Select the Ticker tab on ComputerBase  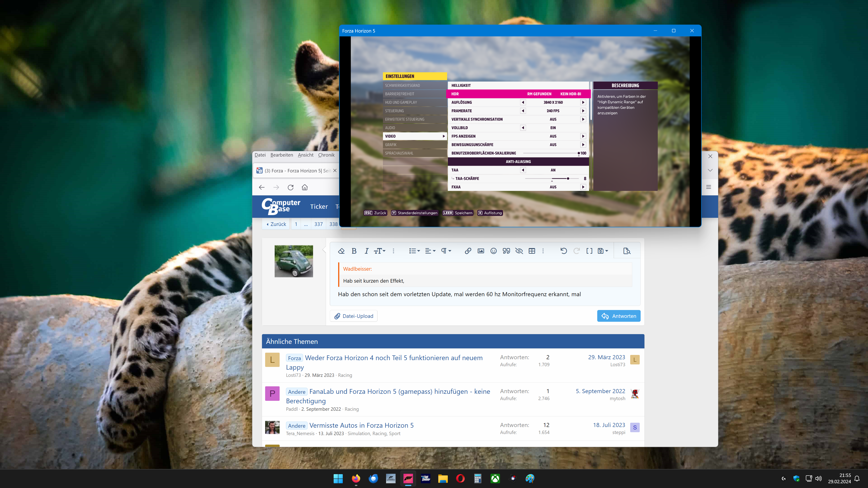318,206
